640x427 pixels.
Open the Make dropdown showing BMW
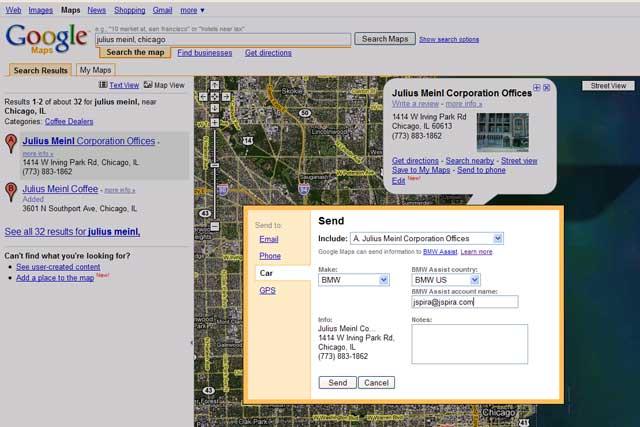[383, 280]
